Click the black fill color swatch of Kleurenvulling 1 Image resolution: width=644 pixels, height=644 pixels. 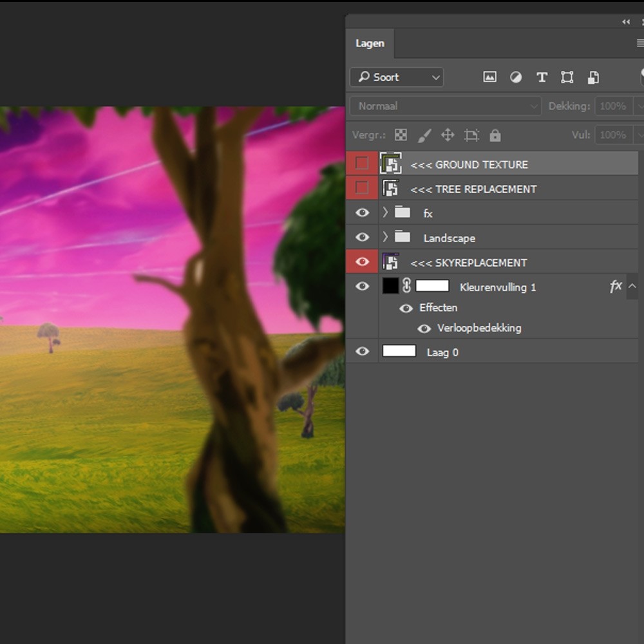(391, 286)
